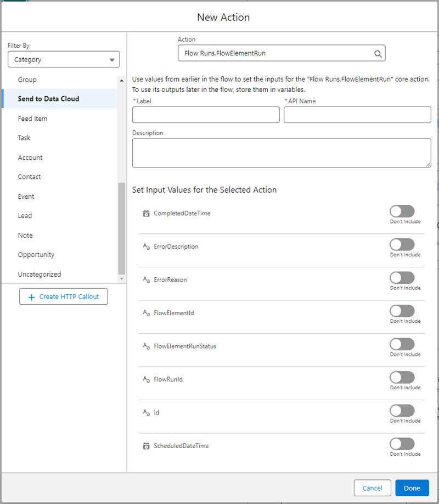Viewport: 439px width, 504px height.
Task: Enable the CompletedDateTime input toggle
Action: click(402, 211)
